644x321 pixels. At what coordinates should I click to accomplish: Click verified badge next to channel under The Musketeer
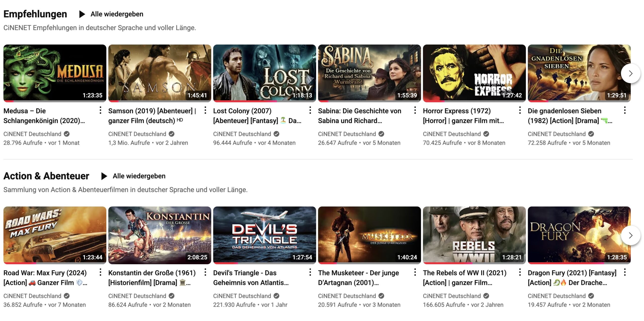(x=381, y=296)
